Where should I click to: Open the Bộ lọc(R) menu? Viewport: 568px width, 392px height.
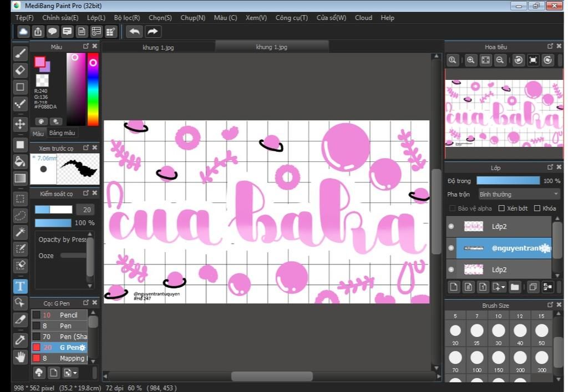pyautogui.click(x=126, y=18)
